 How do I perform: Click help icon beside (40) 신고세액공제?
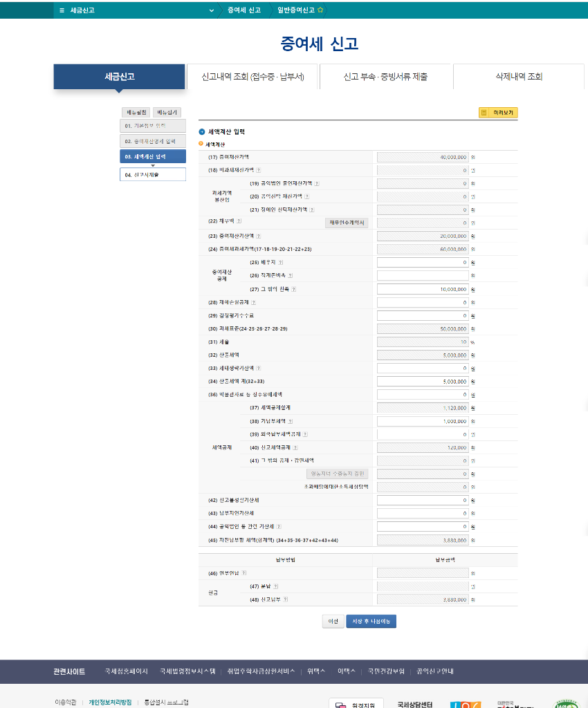tap(295, 447)
